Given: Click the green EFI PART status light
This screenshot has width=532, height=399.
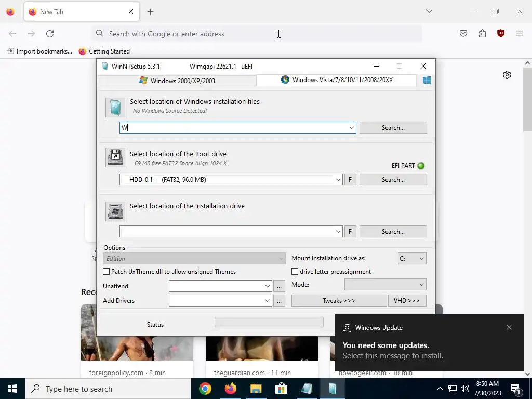Looking at the screenshot, I should pos(421,166).
